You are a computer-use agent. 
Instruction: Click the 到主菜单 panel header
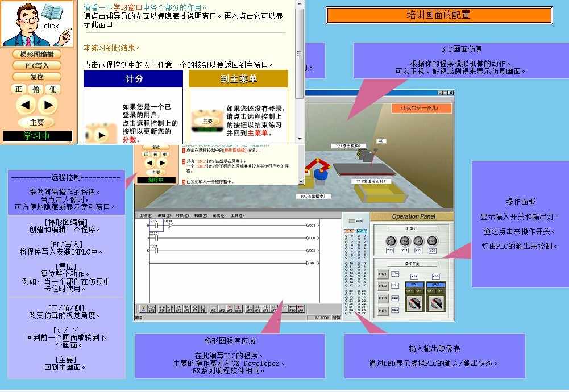click(x=238, y=79)
